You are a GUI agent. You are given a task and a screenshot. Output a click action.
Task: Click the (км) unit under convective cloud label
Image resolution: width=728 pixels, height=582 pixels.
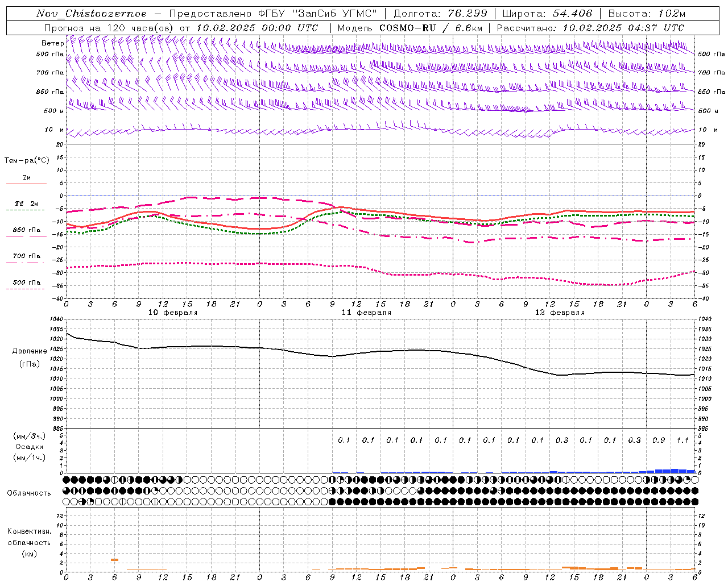pyautogui.click(x=30, y=554)
